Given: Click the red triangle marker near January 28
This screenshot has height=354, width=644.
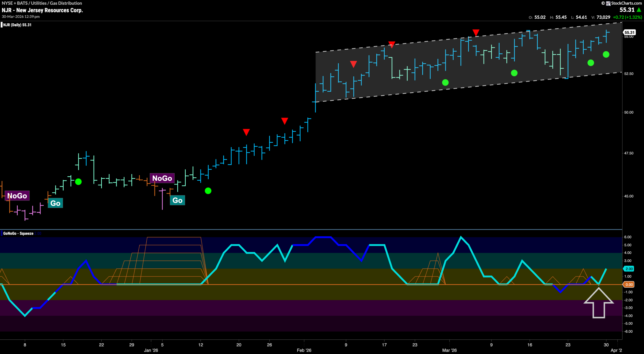Looking at the screenshot, I should click(285, 121).
